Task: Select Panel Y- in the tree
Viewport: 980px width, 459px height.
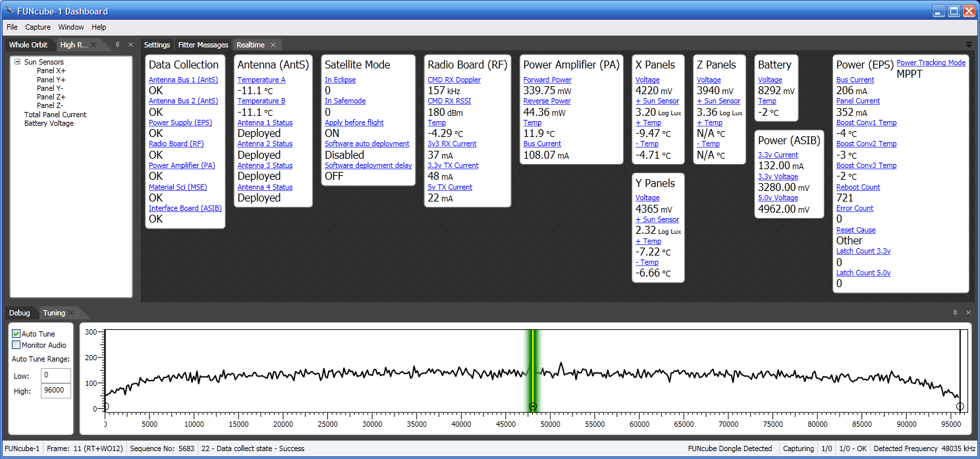Action: [x=50, y=88]
